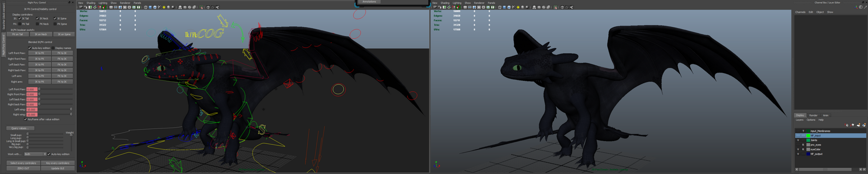Enable the FK Tail display checkbox
Image resolution: width=868 pixels, height=174 pixels.
click(20, 24)
